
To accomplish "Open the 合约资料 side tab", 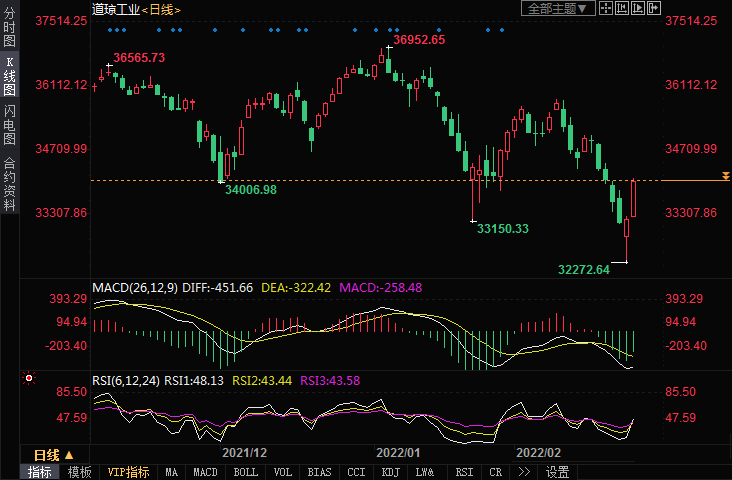I will [x=9, y=183].
